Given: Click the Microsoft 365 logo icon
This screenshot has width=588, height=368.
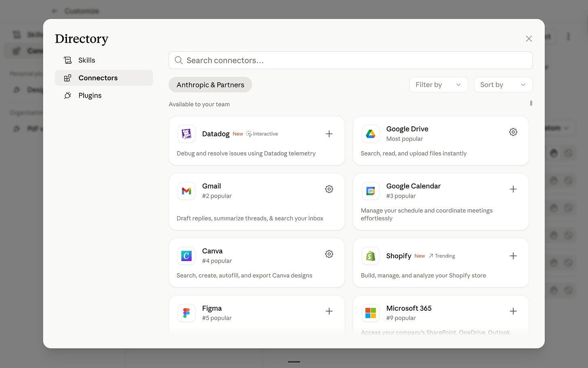Looking at the screenshot, I should 370,313.
